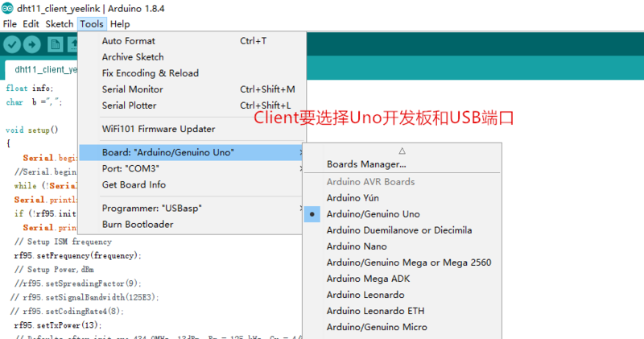Expand the Programmer: USBasp submenu
The image size is (644, 339).
point(192,209)
